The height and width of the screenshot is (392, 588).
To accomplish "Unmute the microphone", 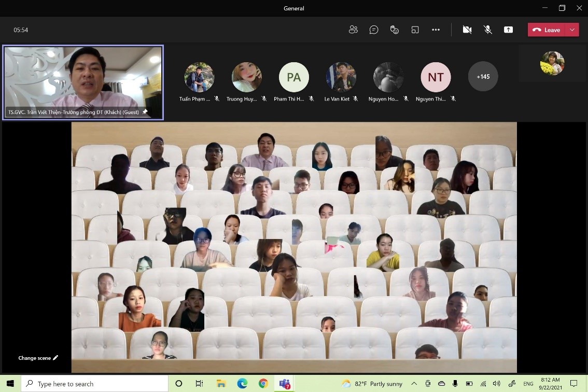I will click(x=487, y=30).
